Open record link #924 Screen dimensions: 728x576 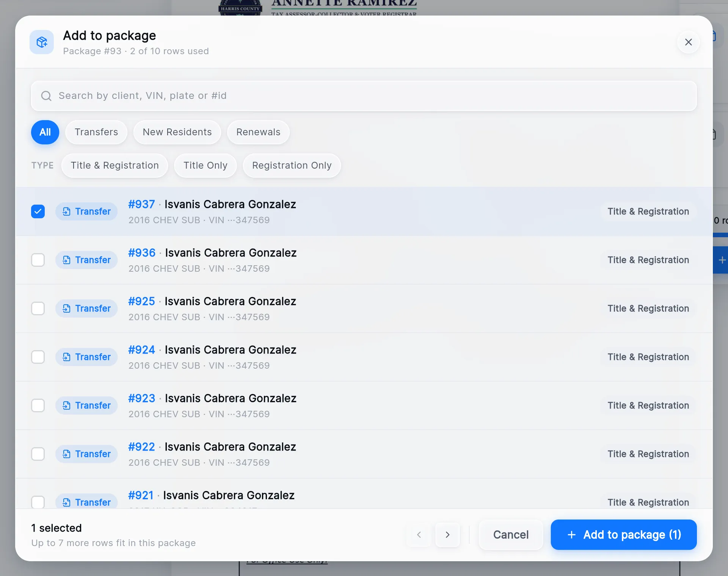tap(141, 350)
